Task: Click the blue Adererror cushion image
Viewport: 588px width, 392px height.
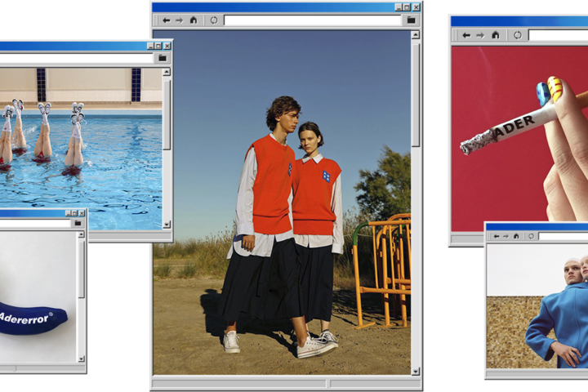Action: click(33, 318)
